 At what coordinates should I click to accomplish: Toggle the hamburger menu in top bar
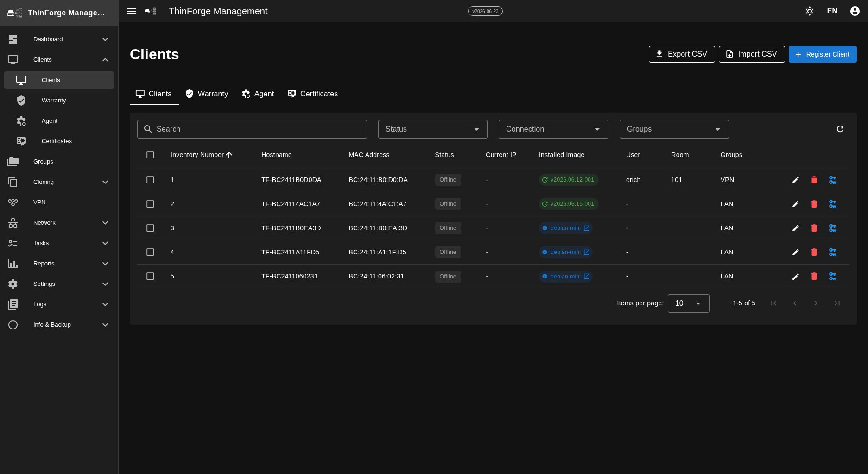(132, 11)
